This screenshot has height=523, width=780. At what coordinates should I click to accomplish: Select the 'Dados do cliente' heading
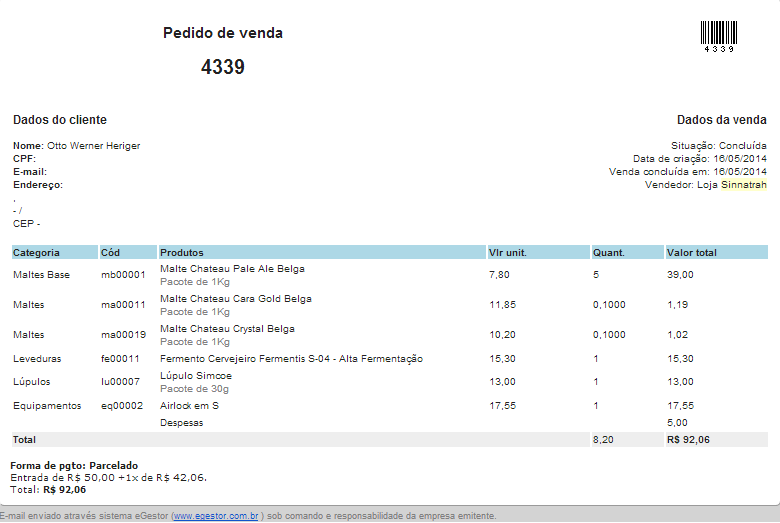[x=60, y=120]
